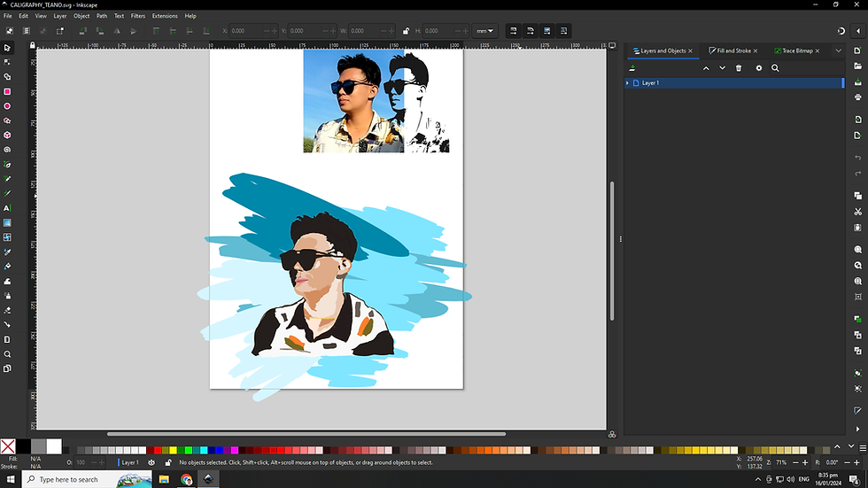The width and height of the screenshot is (868, 488).
Task: Click the no-color X swatch
Action: (x=8, y=446)
